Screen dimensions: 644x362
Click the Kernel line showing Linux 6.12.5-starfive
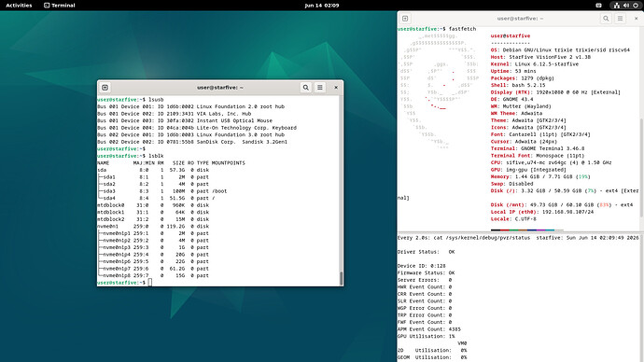(x=535, y=64)
